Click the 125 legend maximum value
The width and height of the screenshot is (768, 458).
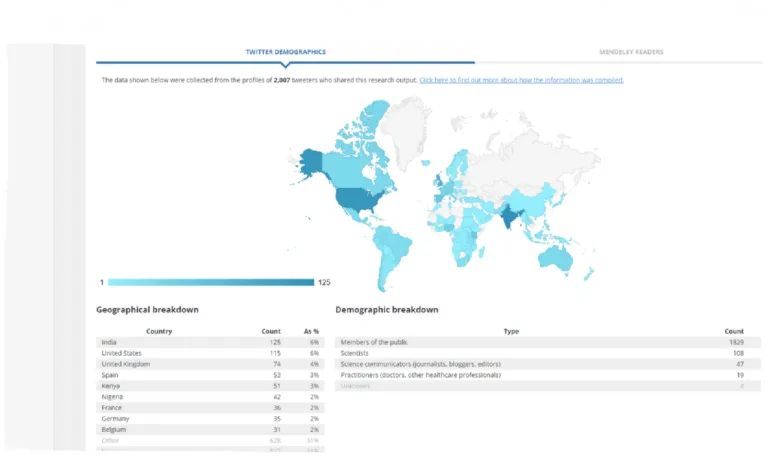324,282
